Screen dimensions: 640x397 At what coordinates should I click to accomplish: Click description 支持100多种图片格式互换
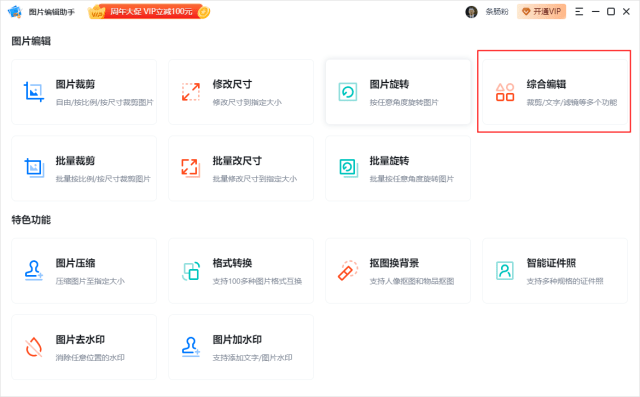(x=257, y=281)
